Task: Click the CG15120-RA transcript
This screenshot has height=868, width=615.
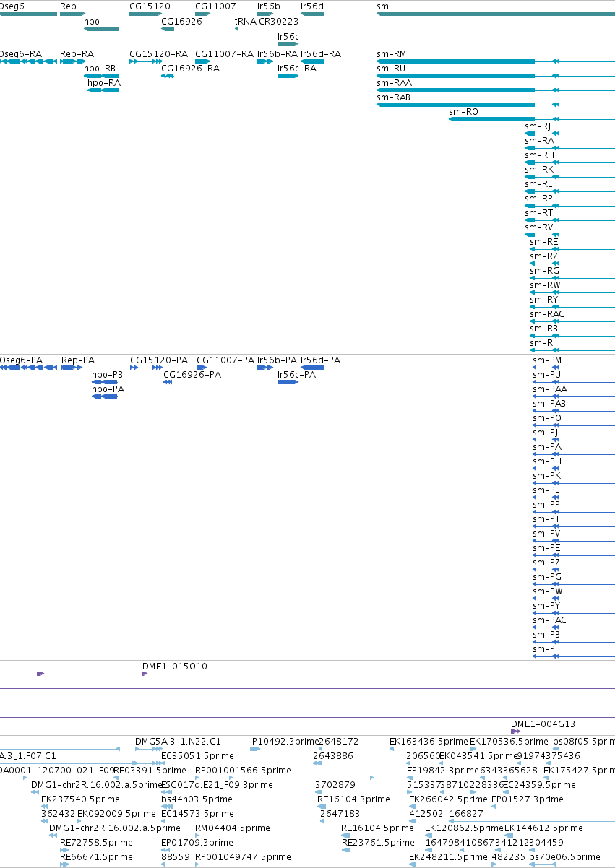Action: coord(145,61)
